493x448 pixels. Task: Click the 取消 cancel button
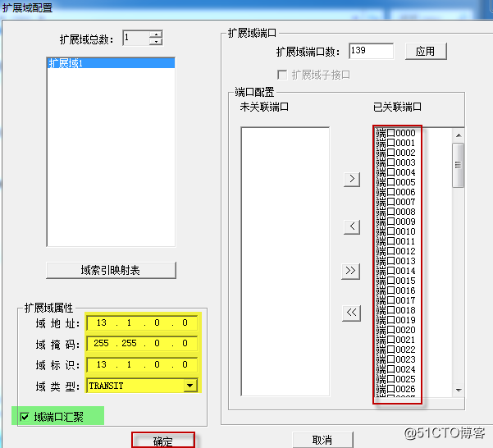point(322,440)
